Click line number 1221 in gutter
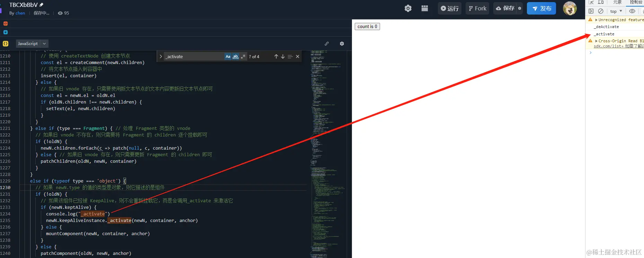Viewport: 644px width, 258px height. click(x=5, y=128)
